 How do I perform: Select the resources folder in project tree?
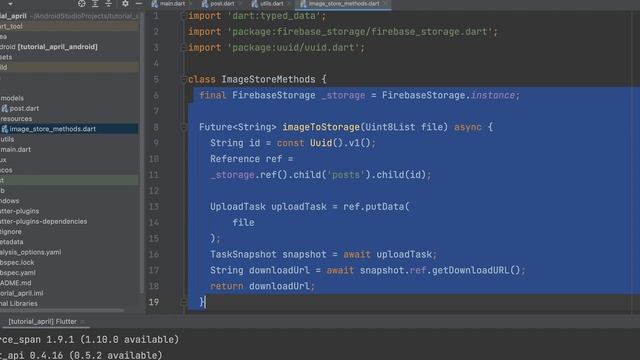click(x=16, y=119)
